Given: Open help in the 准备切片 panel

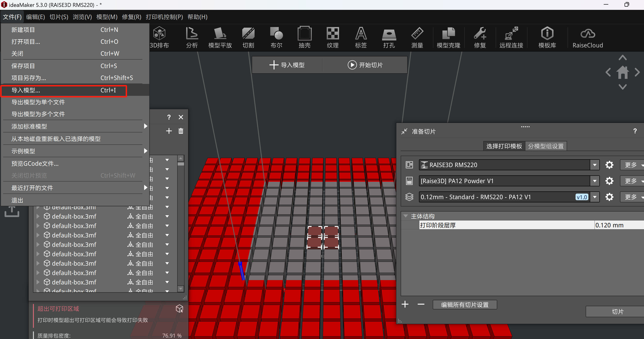Looking at the screenshot, I should [635, 131].
